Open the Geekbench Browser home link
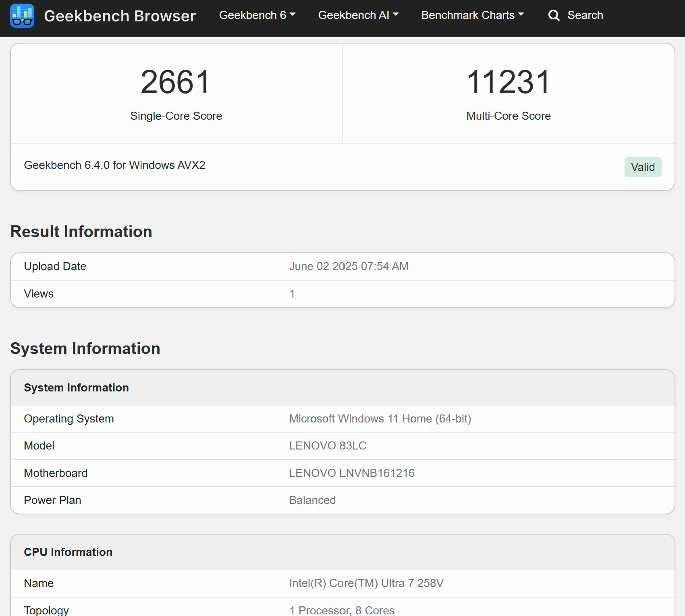The image size is (685, 616). click(x=120, y=16)
